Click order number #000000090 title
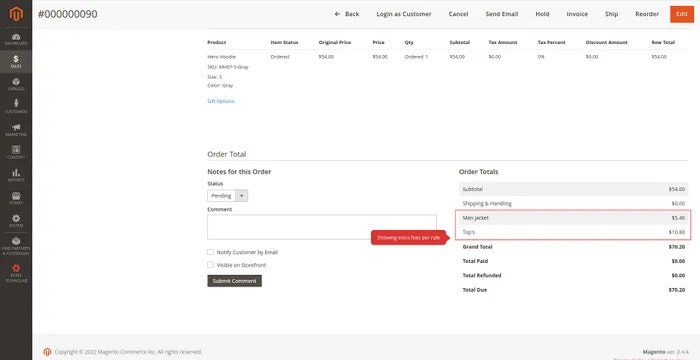Screen dimensions: 700x360 67,14
